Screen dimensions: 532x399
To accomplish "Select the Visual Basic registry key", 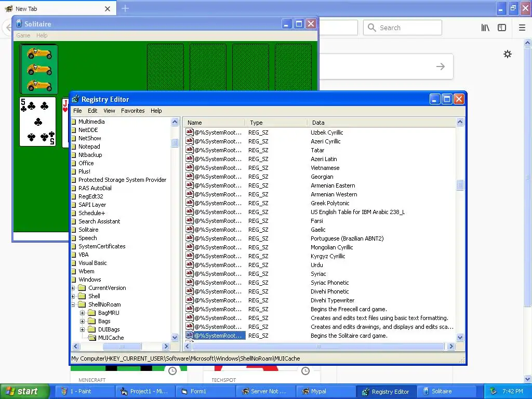I will pos(92,263).
